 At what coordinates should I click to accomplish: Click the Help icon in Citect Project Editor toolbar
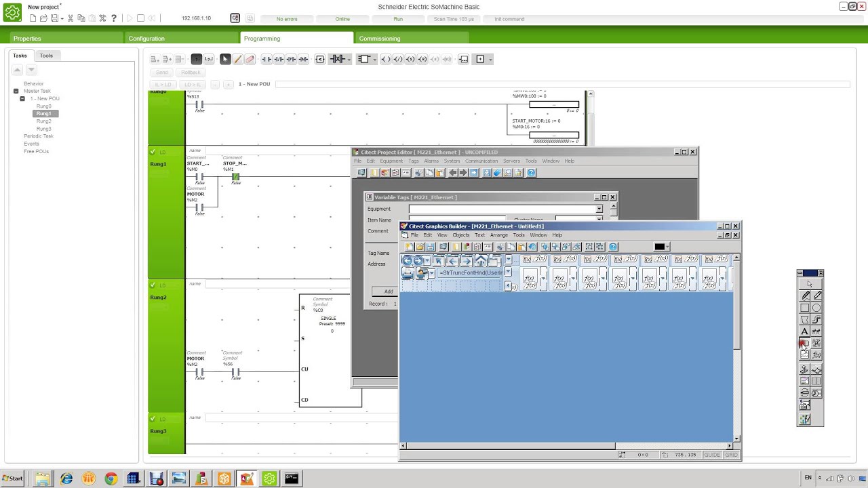(531, 173)
